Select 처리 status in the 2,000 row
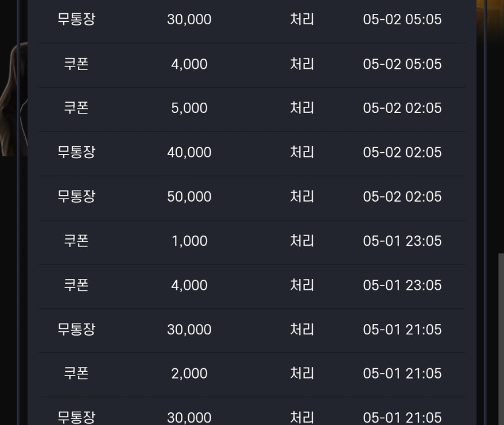This screenshot has height=425, width=504. [x=302, y=374]
